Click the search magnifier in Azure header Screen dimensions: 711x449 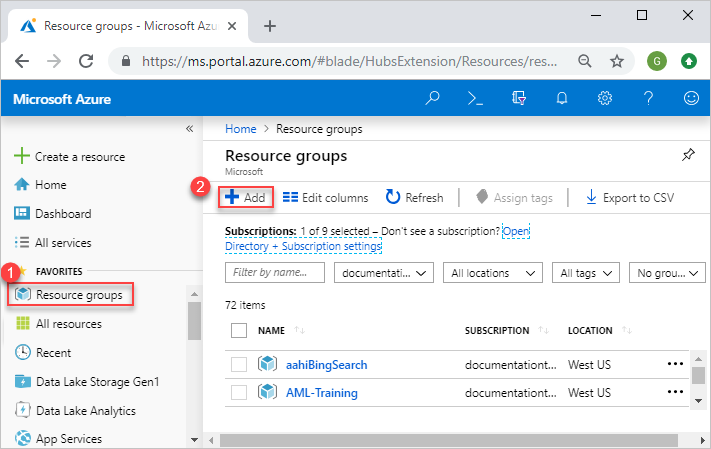pos(432,98)
